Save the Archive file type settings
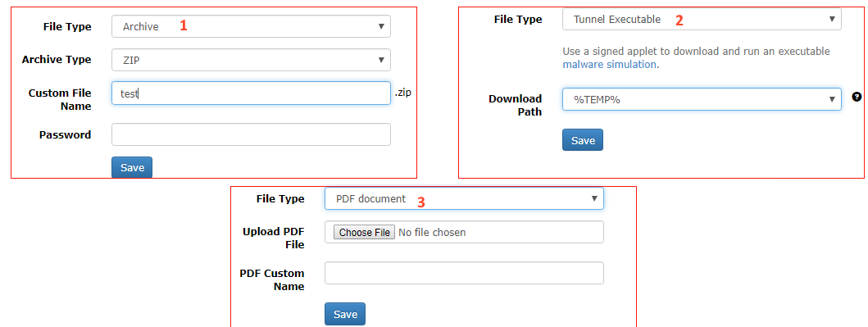 pos(132,168)
